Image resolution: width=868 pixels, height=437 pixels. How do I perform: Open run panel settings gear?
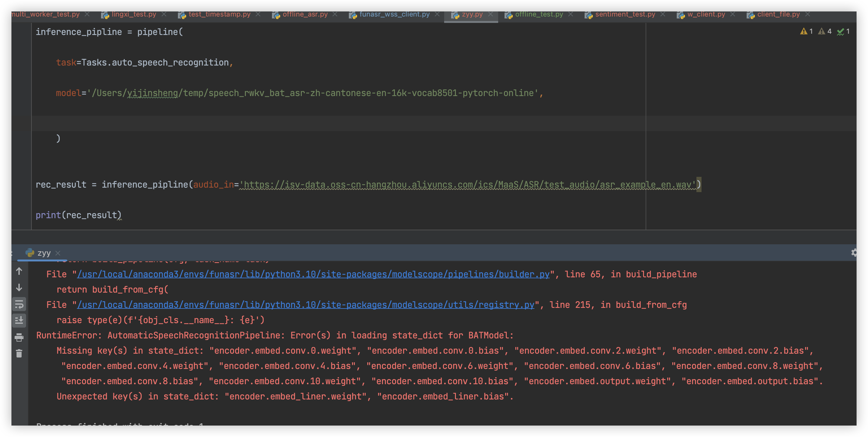tap(853, 253)
